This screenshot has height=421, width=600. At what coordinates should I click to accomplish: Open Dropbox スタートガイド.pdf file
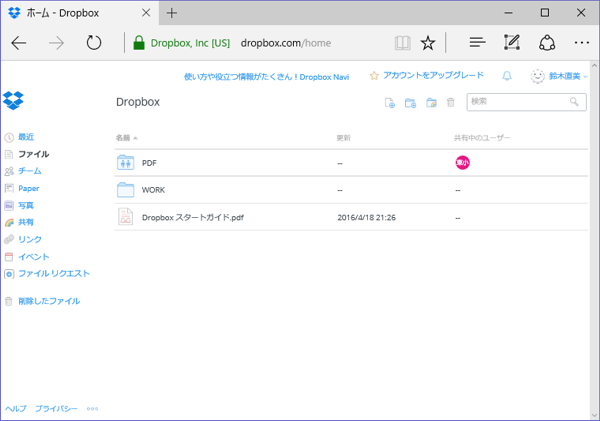[193, 217]
